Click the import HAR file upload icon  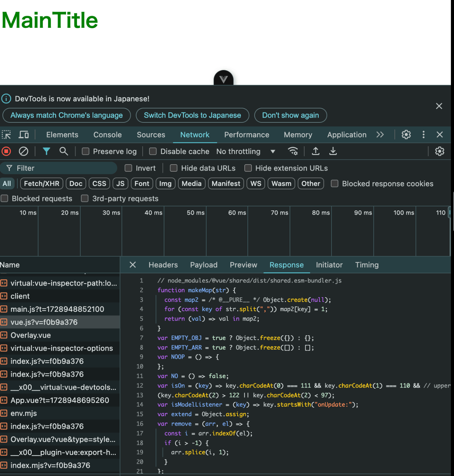click(x=316, y=151)
